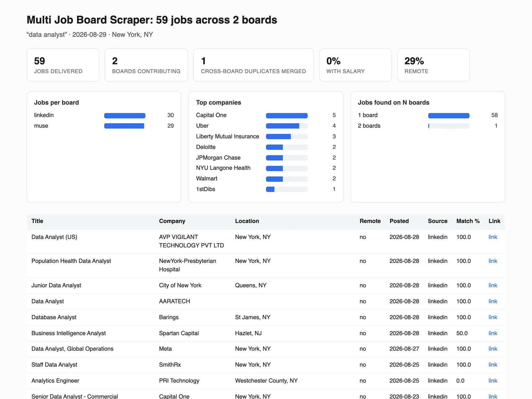Click the Company column header
532x399 pixels.
(172, 221)
